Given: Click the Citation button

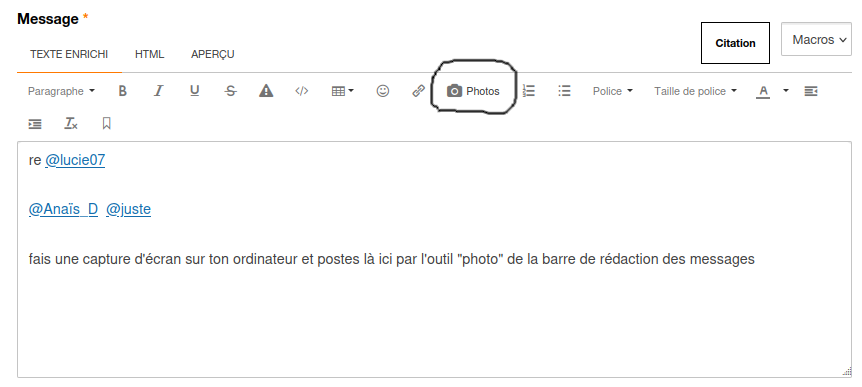Looking at the screenshot, I should [735, 43].
